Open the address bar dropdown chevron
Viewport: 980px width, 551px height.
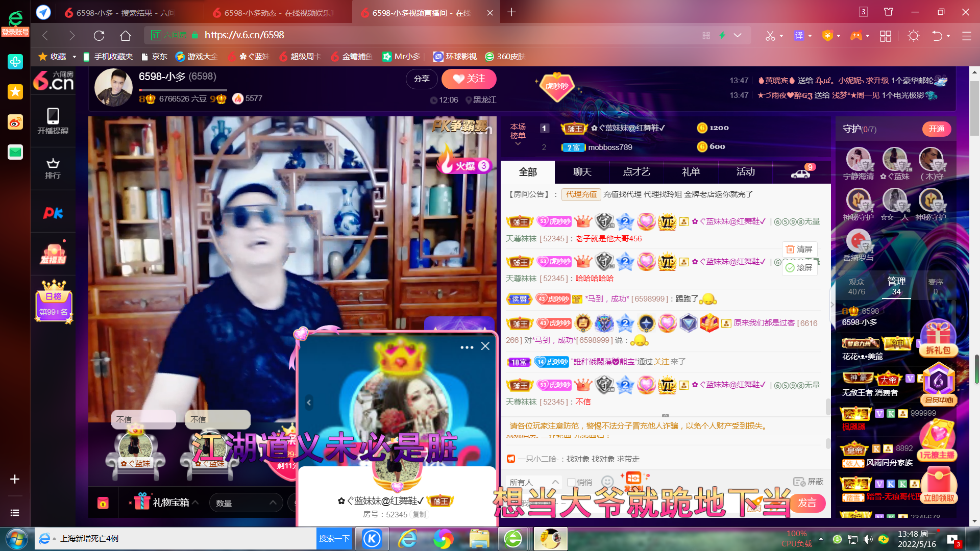[x=738, y=35]
